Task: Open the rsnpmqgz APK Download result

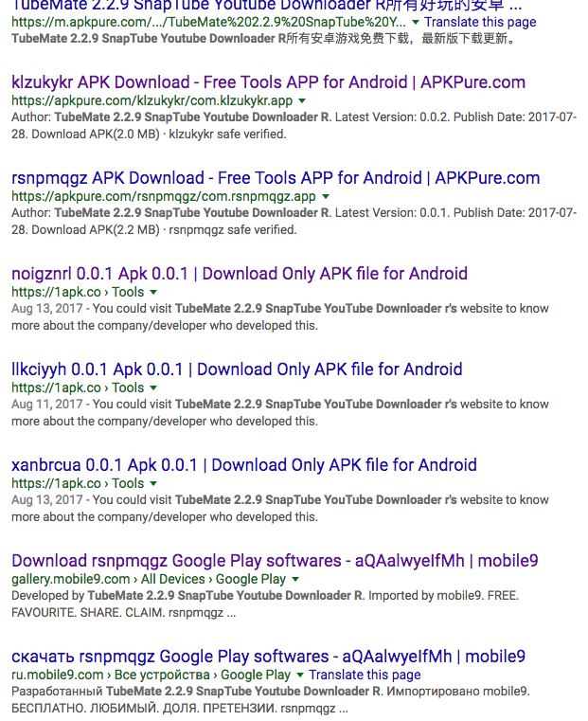Action: pyautogui.click(x=276, y=178)
